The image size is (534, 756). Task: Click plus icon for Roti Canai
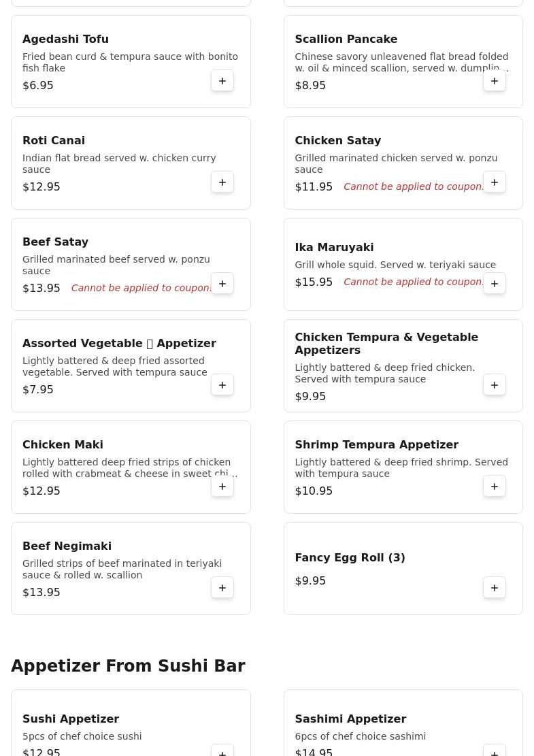222,182
